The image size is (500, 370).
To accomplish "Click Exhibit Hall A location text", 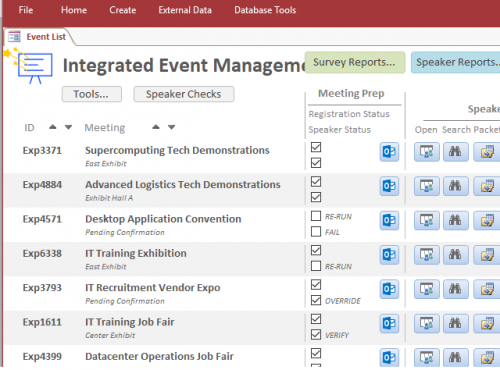I will 109,198.
